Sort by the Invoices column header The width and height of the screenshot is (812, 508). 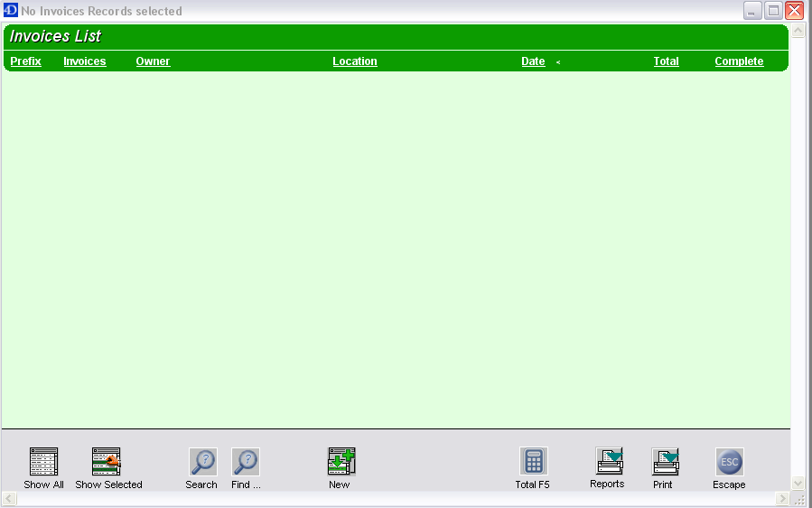(84, 61)
